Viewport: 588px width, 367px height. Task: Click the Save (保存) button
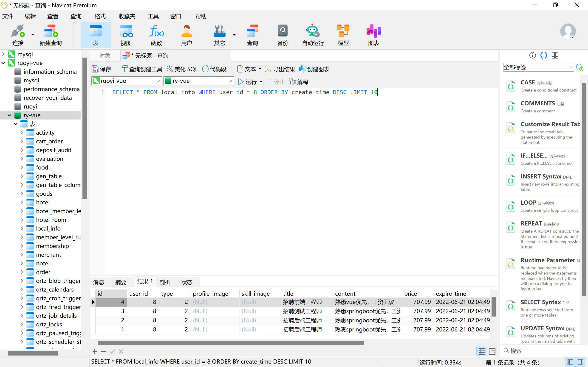pyautogui.click(x=102, y=69)
